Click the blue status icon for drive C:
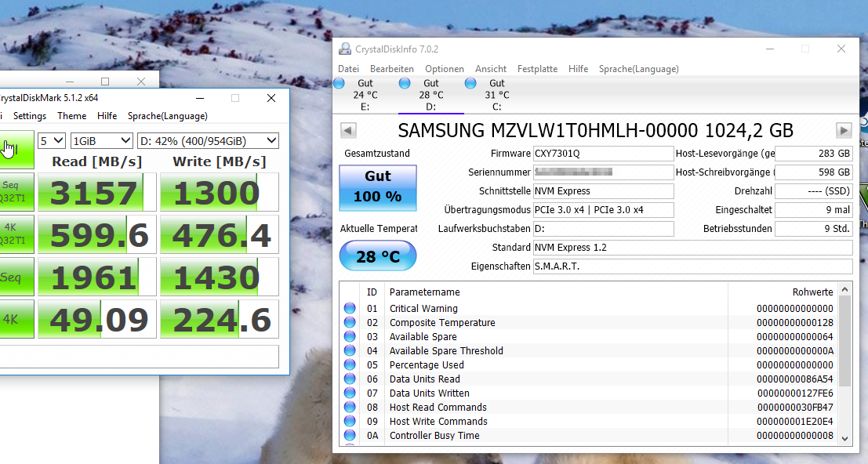The image size is (868, 464). pos(470,84)
